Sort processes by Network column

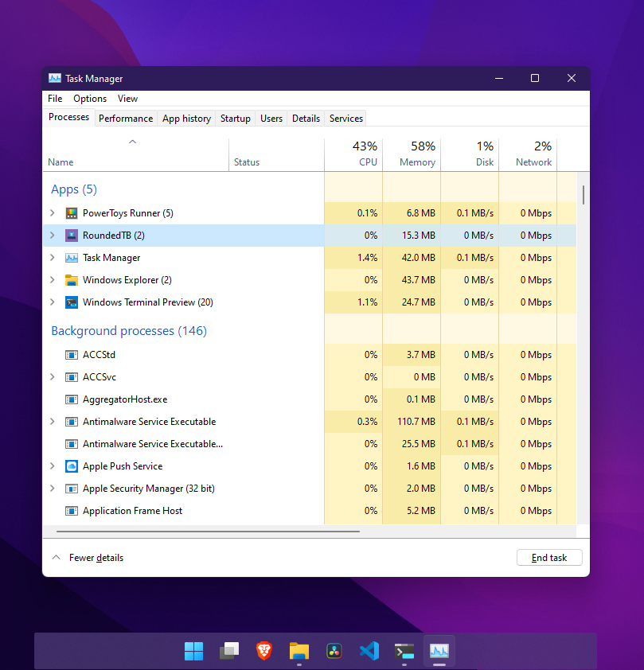[x=528, y=155]
